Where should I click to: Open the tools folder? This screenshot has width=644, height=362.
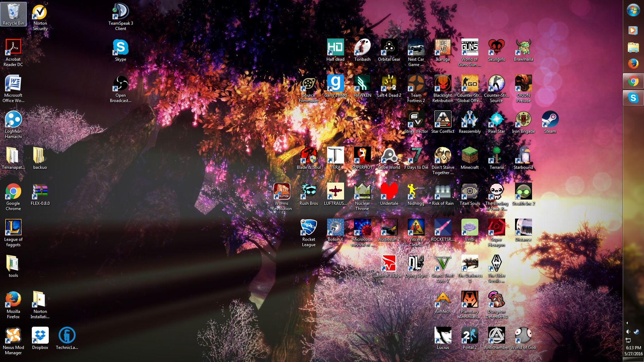click(x=13, y=266)
